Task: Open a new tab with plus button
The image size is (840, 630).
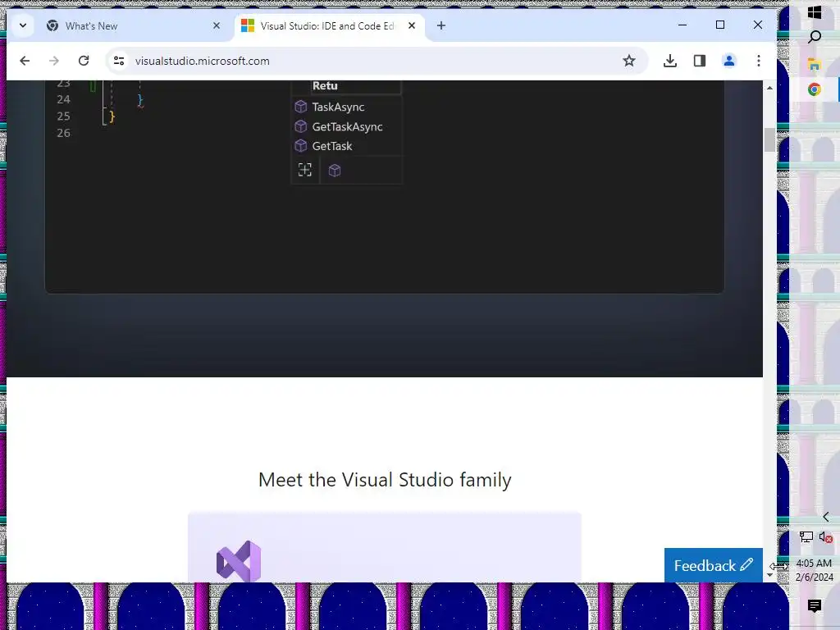Action: (441, 25)
